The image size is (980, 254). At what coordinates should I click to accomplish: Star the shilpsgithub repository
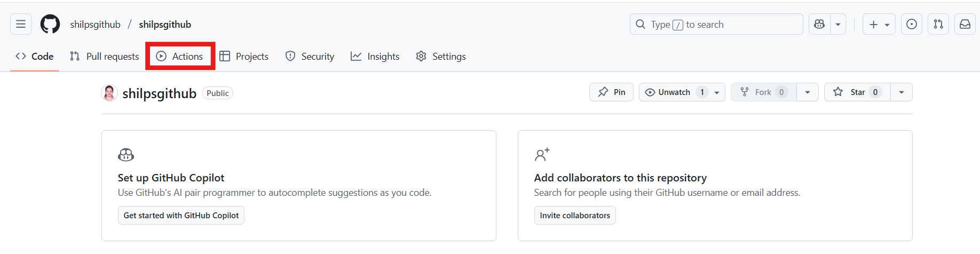click(857, 92)
